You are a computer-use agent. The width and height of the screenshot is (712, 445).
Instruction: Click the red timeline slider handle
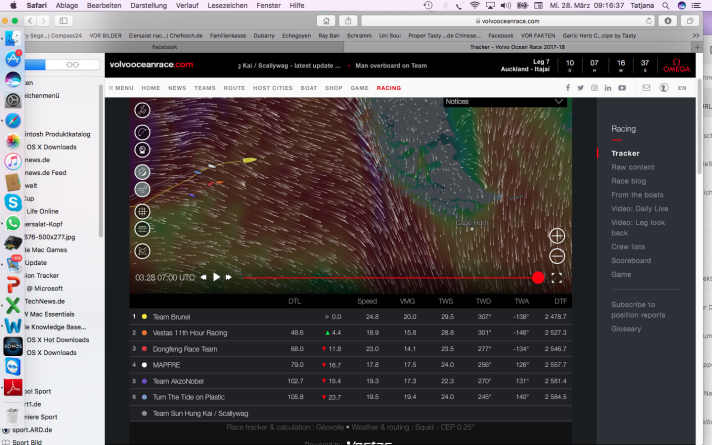538,277
